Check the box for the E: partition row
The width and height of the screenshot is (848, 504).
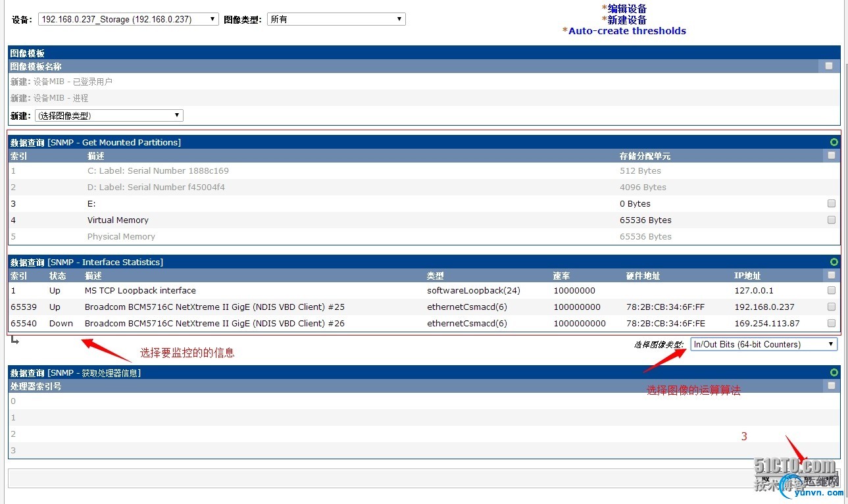click(x=832, y=203)
